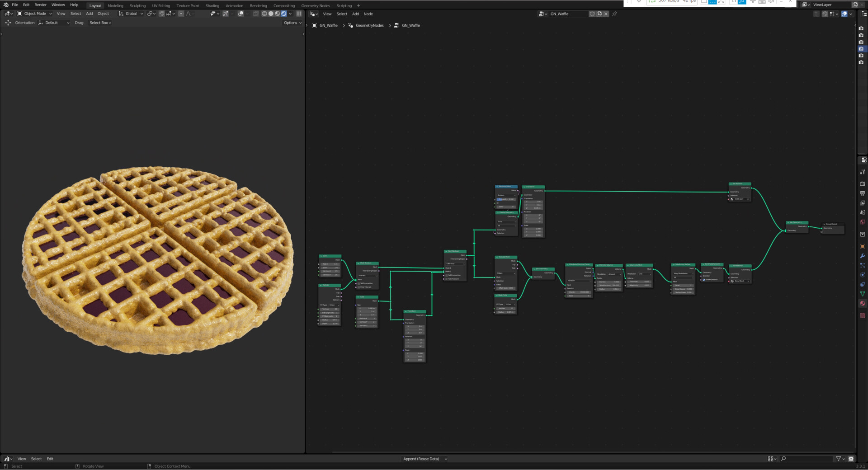Open the Global transform orientation dropdown
868x470 pixels.
[131, 14]
